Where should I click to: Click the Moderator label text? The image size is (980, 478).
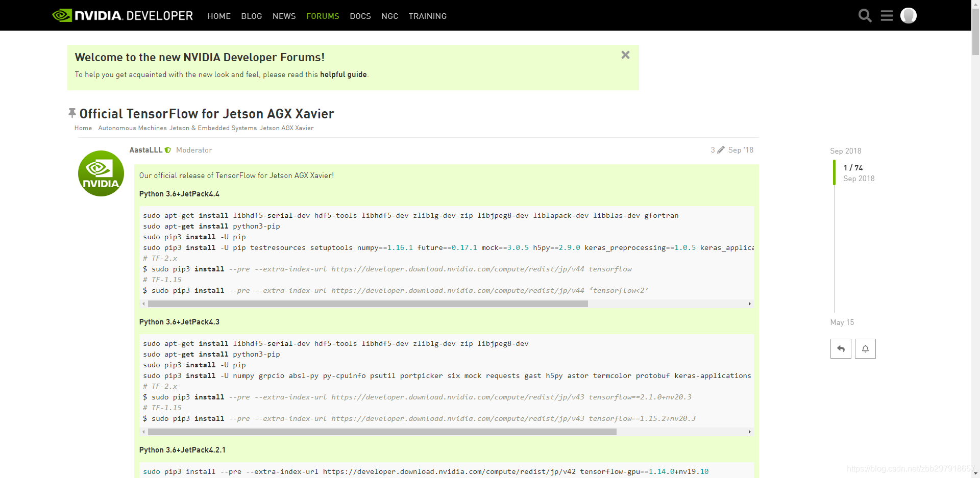(194, 150)
